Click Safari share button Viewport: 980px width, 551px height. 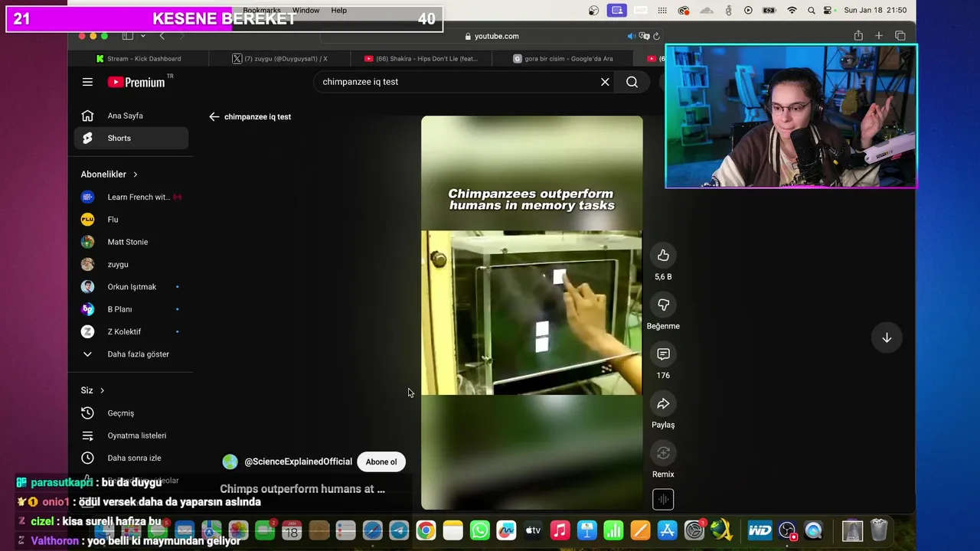pyautogui.click(x=858, y=36)
